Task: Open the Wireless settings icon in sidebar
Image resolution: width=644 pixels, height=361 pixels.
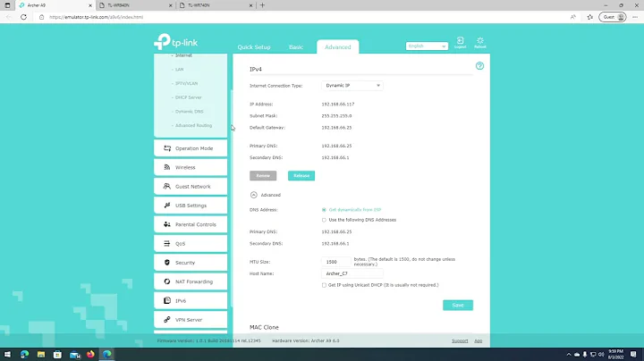Action: tap(166, 167)
